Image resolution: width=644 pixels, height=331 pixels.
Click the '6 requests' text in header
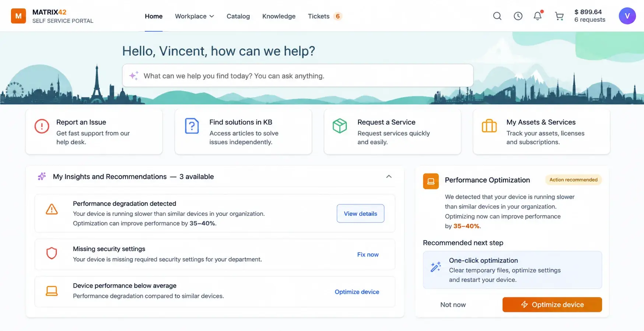(590, 20)
